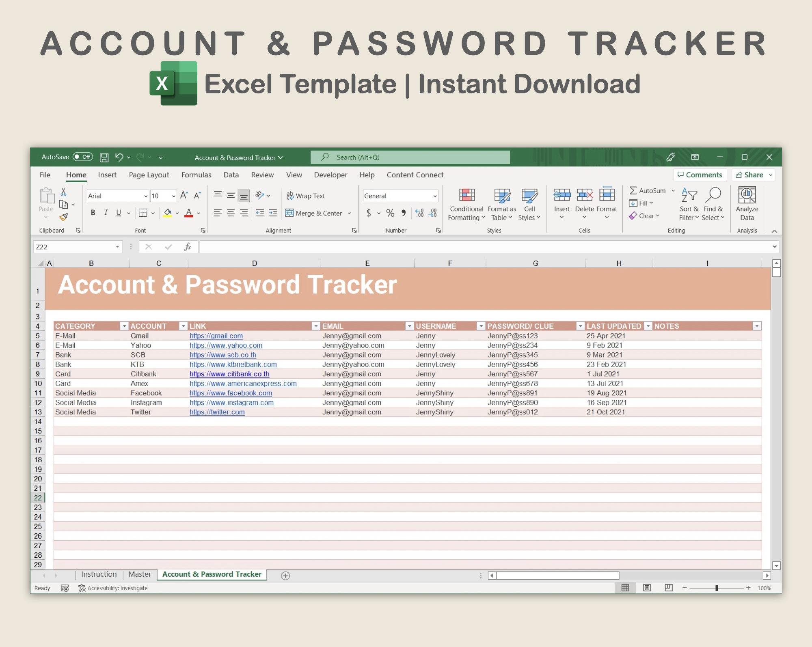Image resolution: width=812 pixels, height=647 pixels.
Task: Toggle Italic formatting
Action: coord(106,213)
